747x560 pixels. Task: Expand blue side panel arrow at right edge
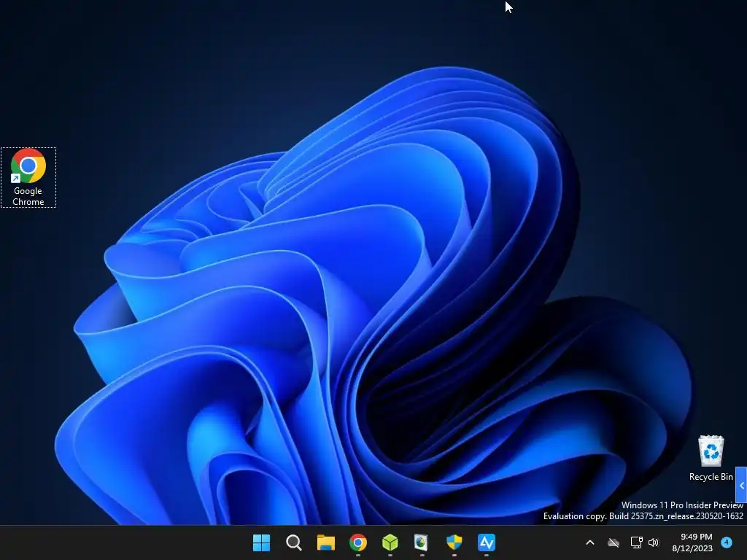[x=741, y=485]
